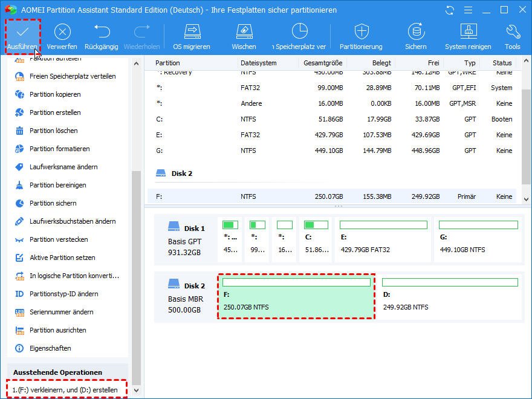
Task: Select the E: 429.79GB FAT32 partition block
Action: click(383, 239)
